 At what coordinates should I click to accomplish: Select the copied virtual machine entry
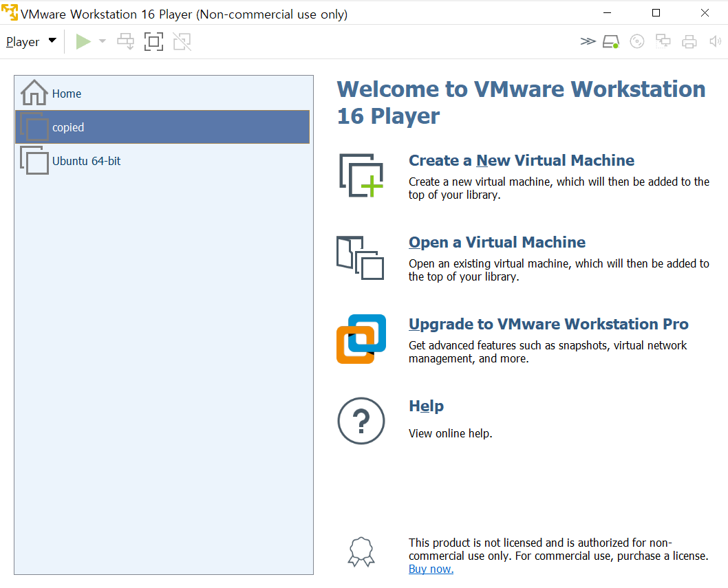162,127
